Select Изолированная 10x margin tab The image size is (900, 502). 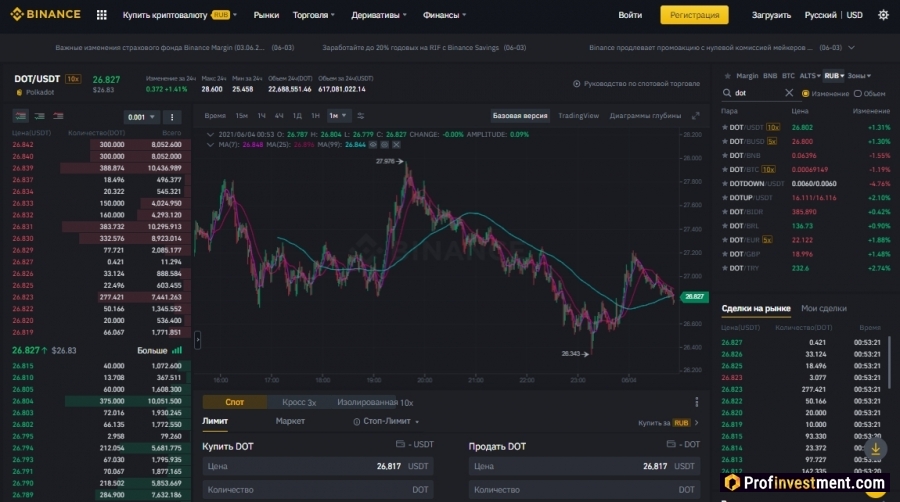pyautogui.click(x=375, y=402)
